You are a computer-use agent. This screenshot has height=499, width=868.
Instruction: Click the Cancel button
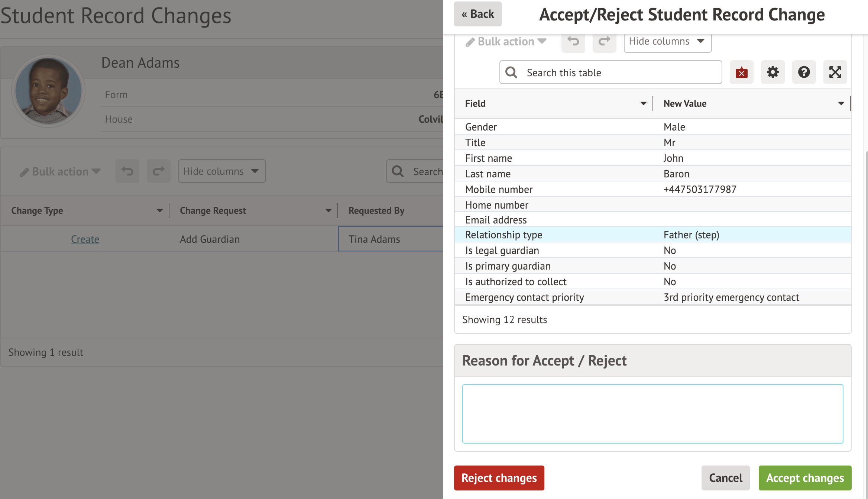[725, 478]
